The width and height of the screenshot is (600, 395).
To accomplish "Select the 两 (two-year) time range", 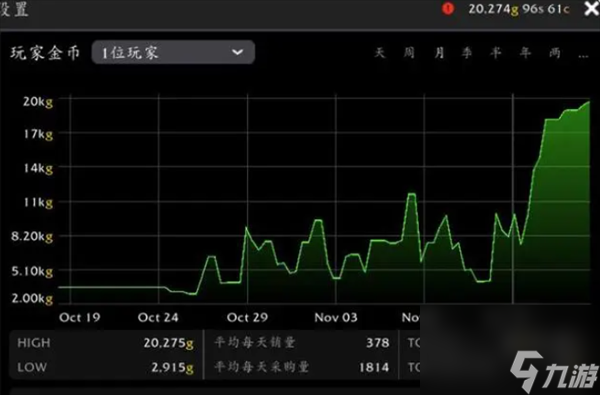I will 555,52.
